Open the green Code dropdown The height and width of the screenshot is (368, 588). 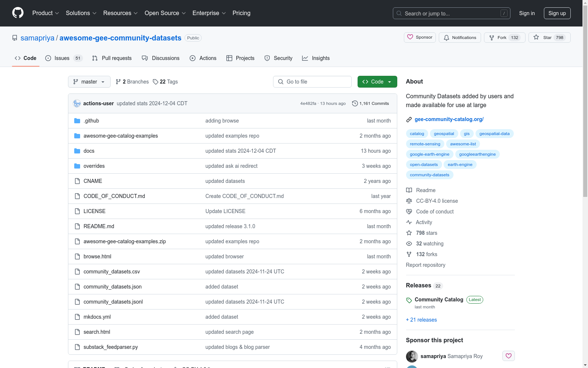pos(377,82)
